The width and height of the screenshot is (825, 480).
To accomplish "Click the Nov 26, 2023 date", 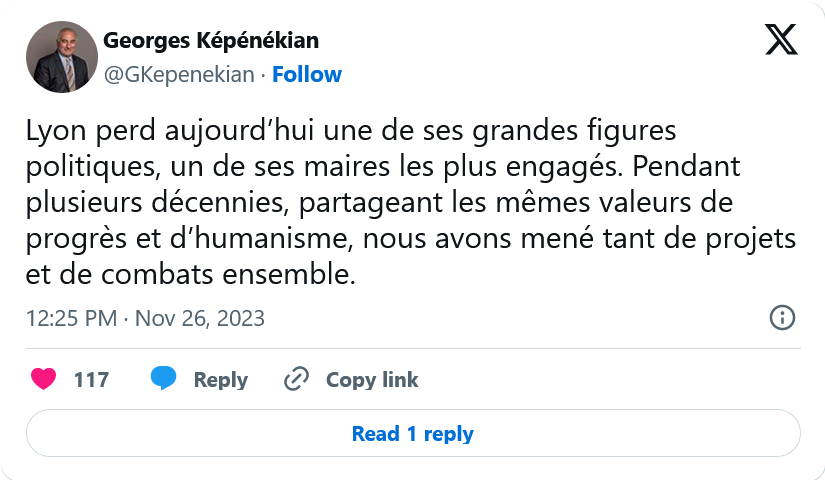I will coord(200,318).
